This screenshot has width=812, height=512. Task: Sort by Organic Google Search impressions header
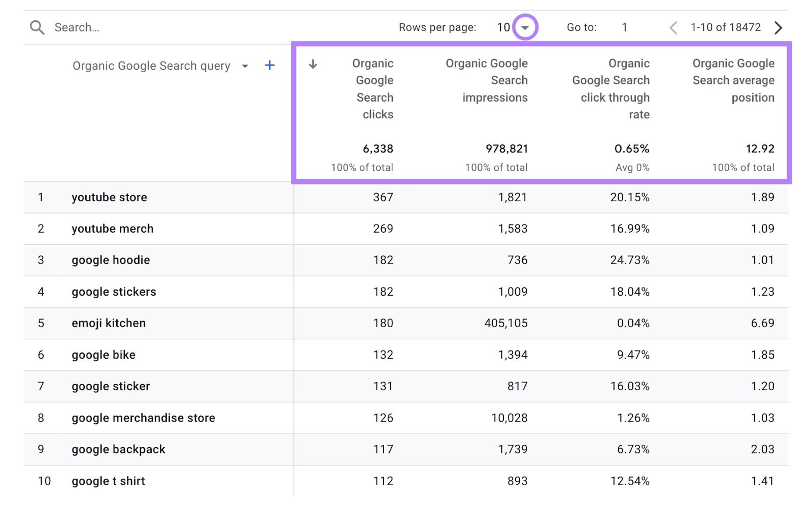pyautogui.click(x=486, y=80)
